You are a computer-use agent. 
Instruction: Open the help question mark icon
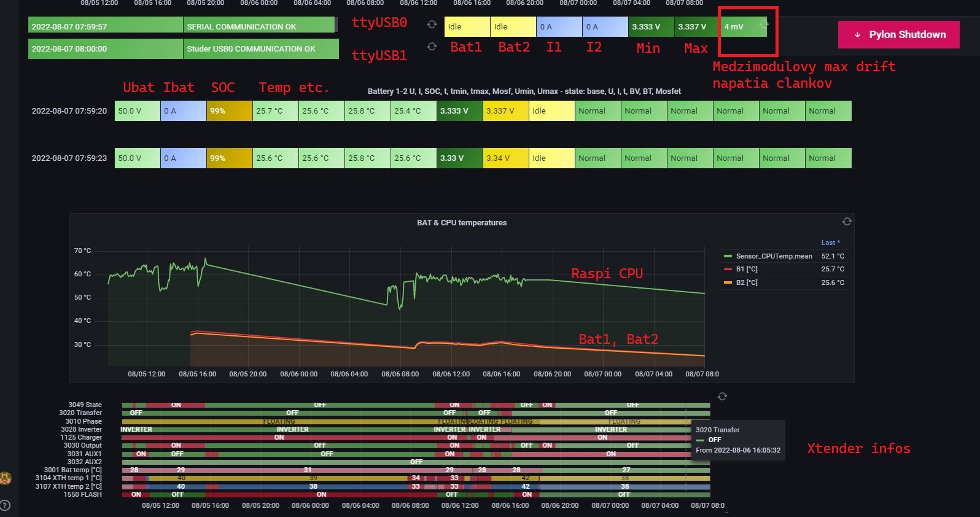tap(5, 505)
